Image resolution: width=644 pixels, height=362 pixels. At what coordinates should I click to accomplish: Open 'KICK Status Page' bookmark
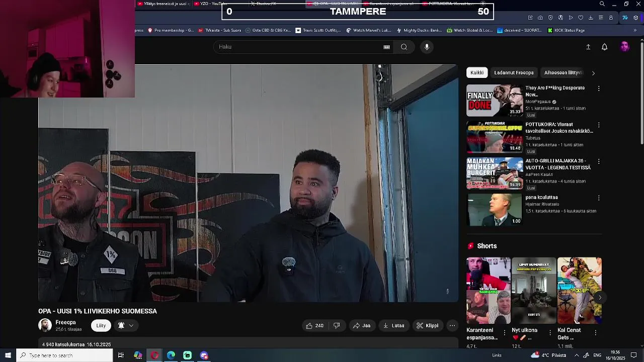pos(565,30)
